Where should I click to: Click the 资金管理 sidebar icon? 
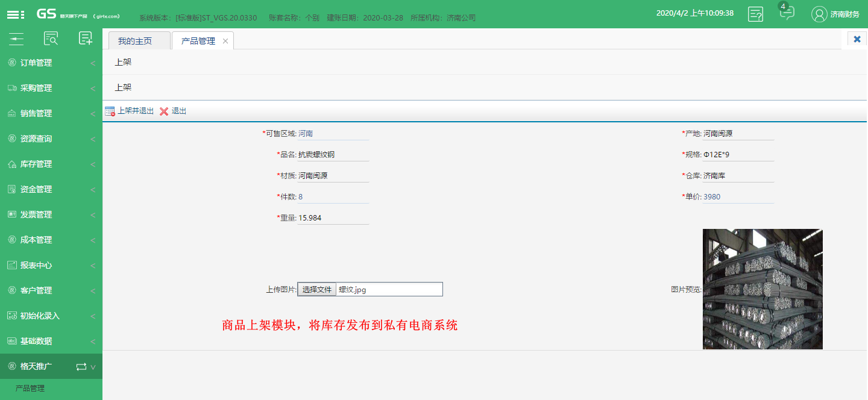[x=12, y=189]
